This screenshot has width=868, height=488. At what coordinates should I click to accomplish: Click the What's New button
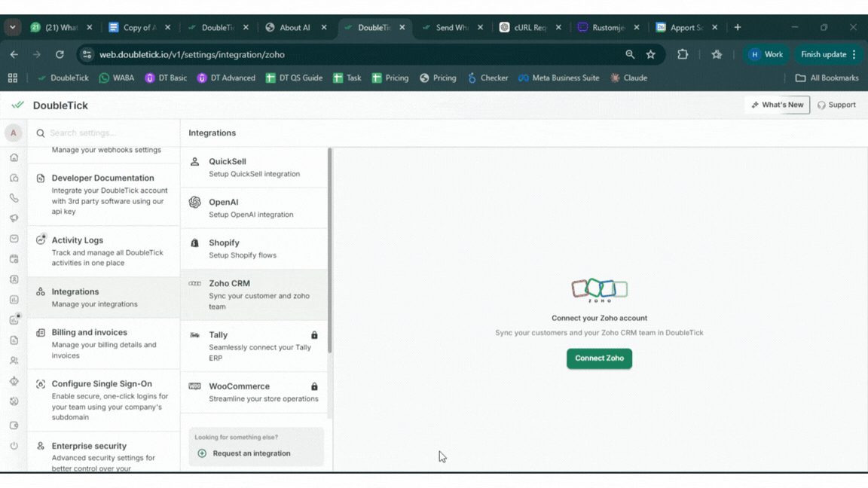pos(777,105)
